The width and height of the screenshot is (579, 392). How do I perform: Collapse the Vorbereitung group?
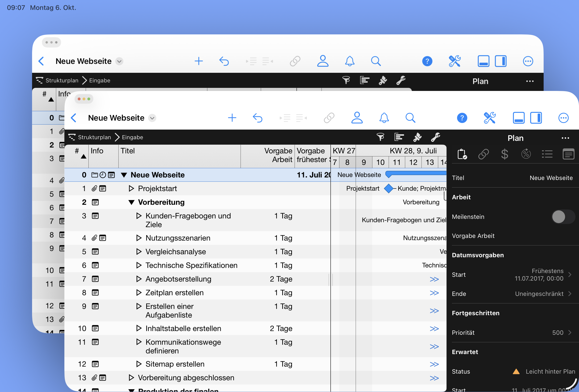click(x=131, y=202)
